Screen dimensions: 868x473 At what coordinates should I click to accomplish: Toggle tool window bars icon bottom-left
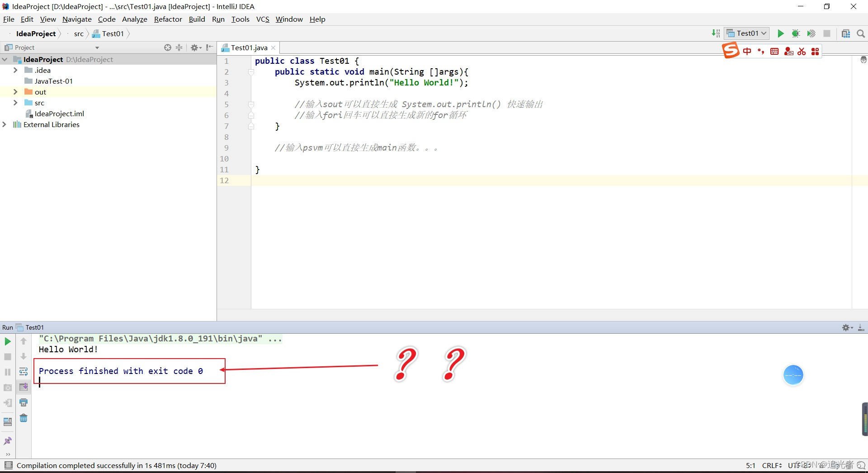point(8,465)
